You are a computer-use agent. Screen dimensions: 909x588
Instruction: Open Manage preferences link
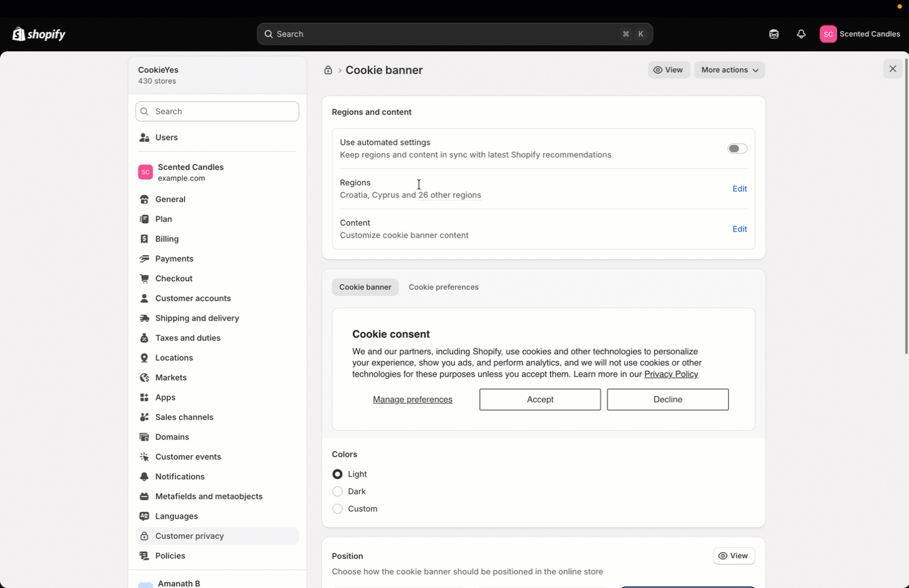412,399
